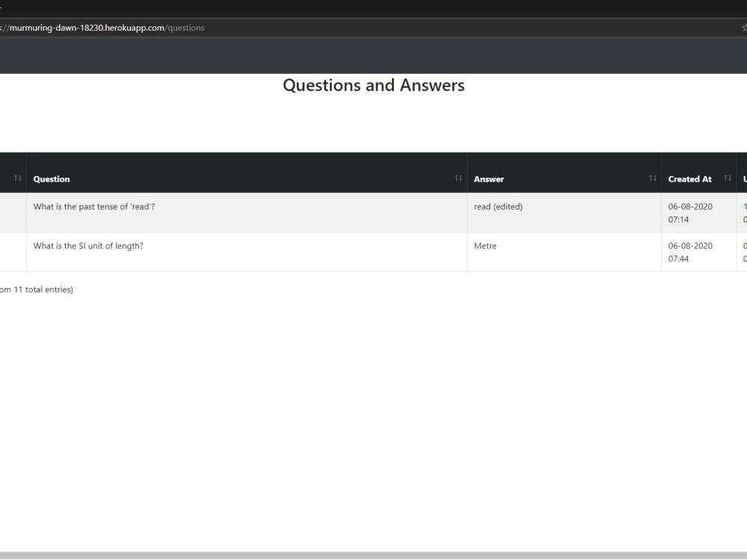Viewport: 747px width, 560px height.
Task: Click the Answer column header
Action: pos(489,178)
